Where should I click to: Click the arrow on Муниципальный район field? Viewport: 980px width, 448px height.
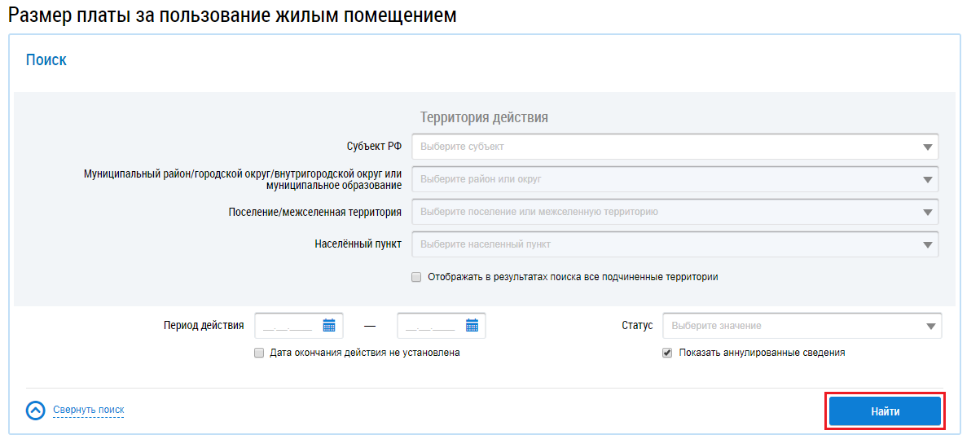[x=927, y=179]
